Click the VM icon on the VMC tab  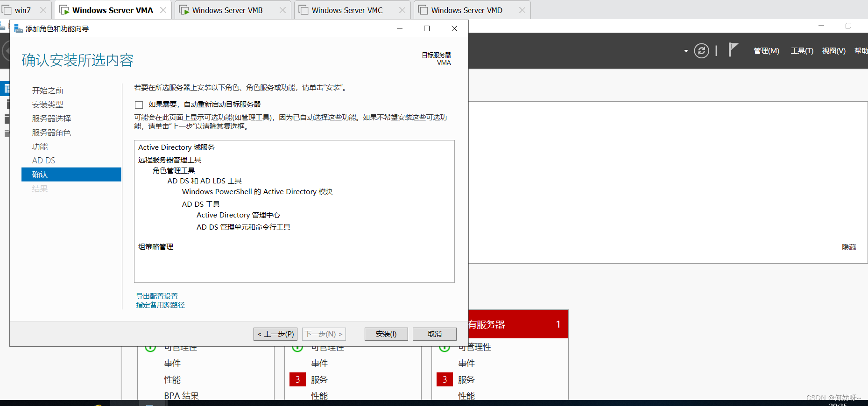click(x=303, y=10)
